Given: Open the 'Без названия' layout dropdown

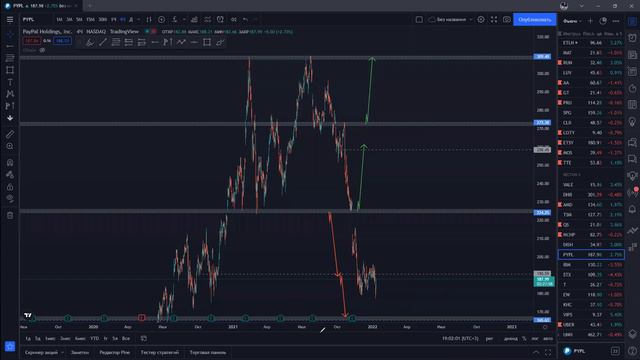Looking at the screenshot, I should (451, 20).
